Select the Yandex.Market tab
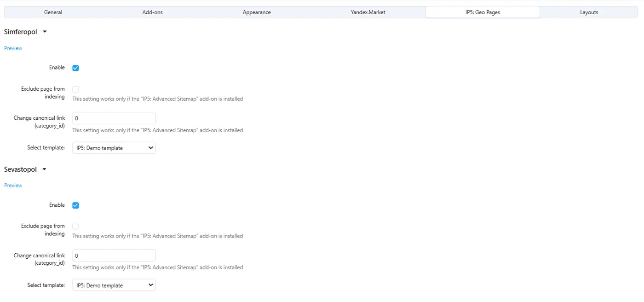 point(368,12)
